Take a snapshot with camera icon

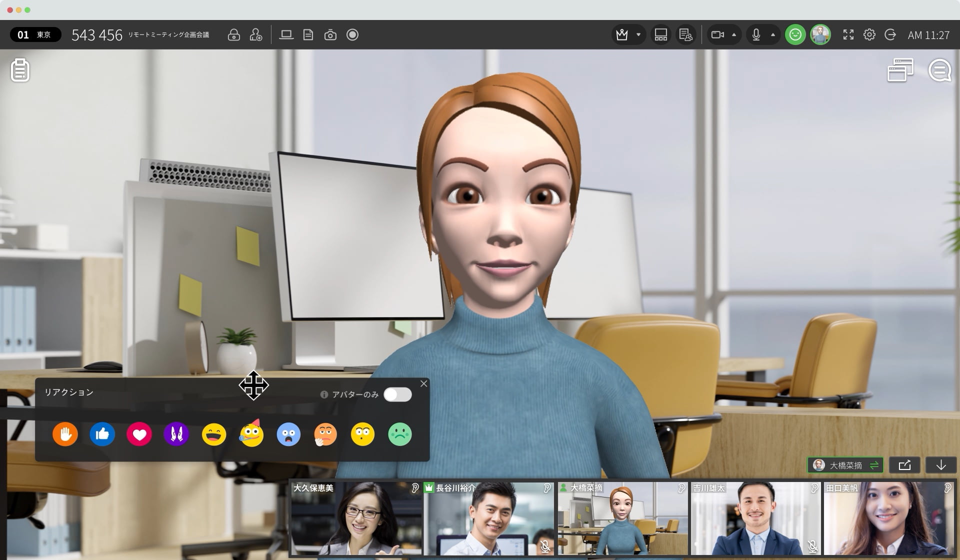330,35
